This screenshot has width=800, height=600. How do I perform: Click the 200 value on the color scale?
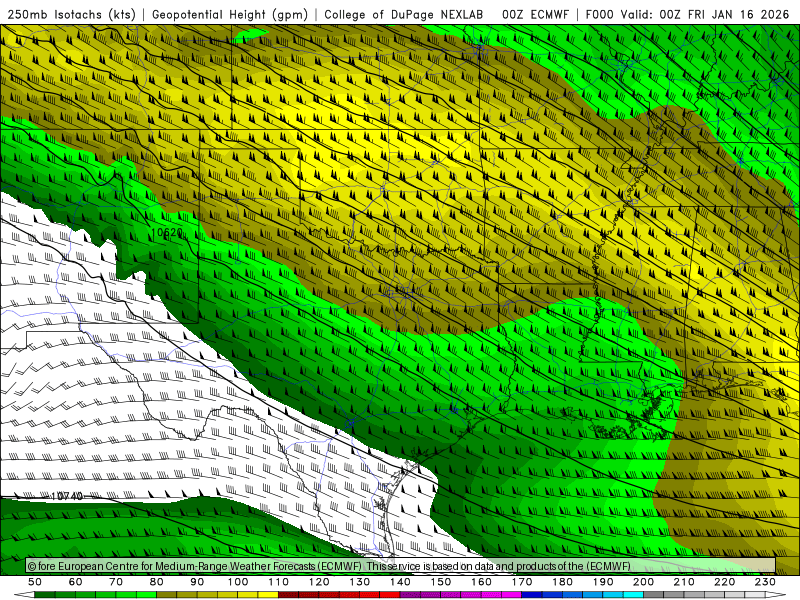[643, 582]
